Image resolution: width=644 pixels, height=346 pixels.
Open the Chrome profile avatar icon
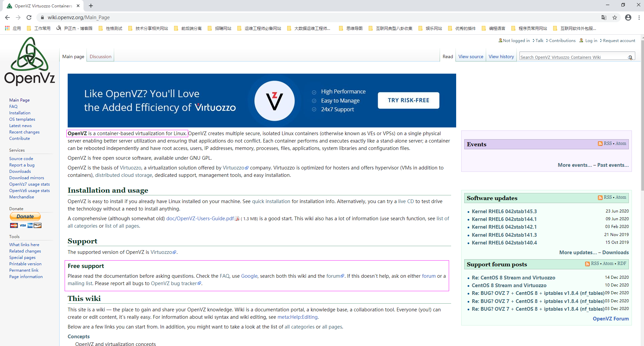(628, 17)
